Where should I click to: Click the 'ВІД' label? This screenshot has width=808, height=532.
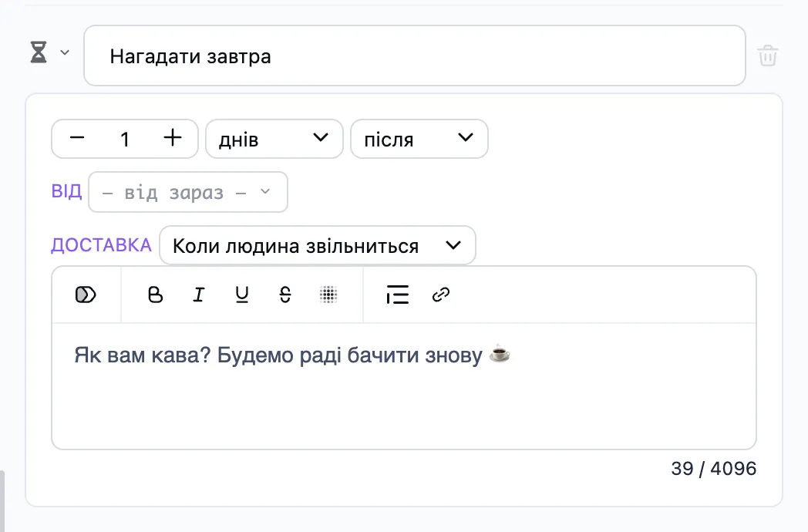coord(66,191)
